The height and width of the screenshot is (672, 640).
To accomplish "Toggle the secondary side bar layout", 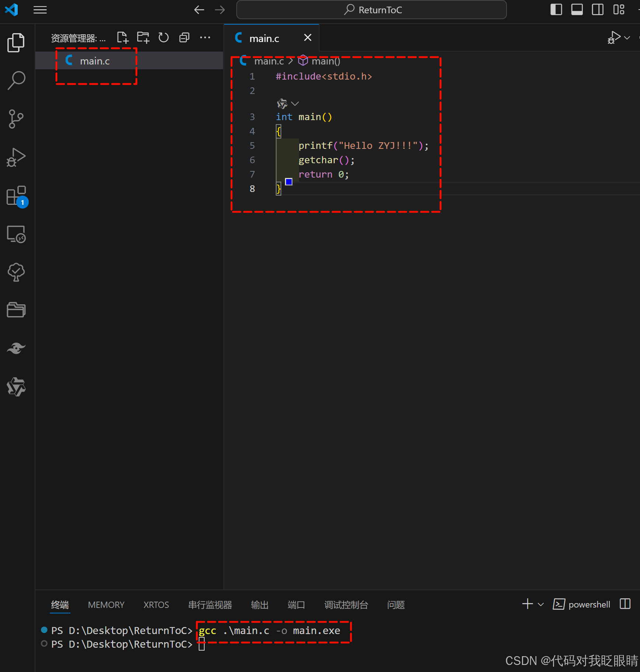I will coord(598,10).
